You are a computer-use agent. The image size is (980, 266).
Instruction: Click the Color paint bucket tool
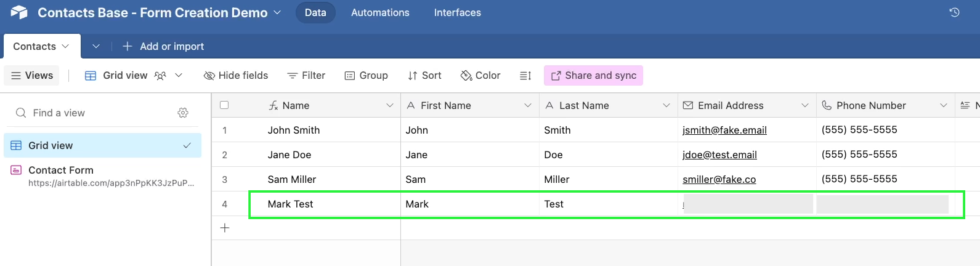pos(480,76)
